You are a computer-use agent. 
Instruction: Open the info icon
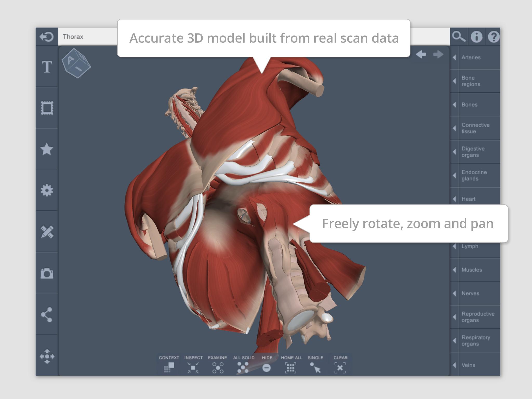476,37
